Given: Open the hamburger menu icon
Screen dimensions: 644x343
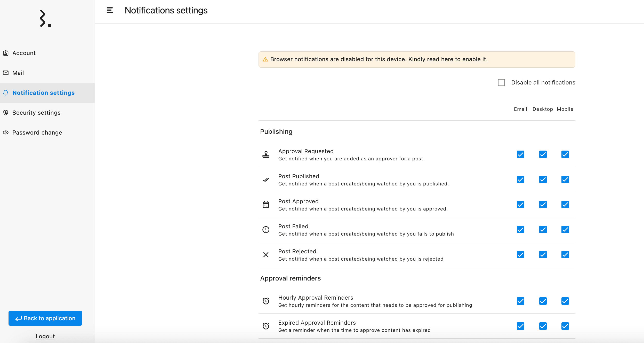Looking at the screenshot, I should tap(110, 10).
